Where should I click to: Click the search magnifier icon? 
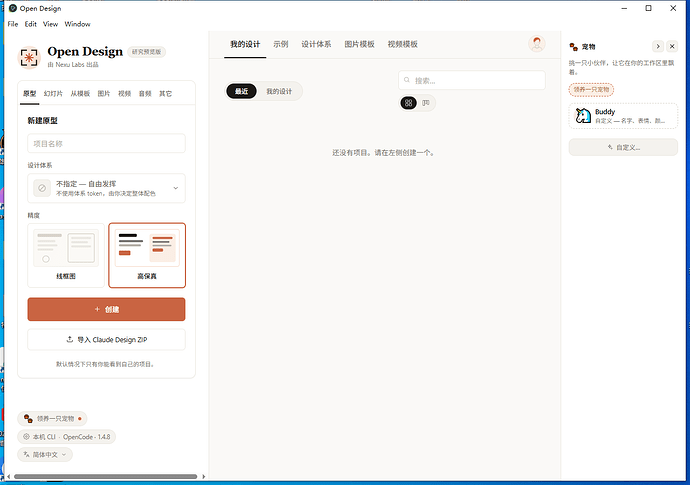click(407, 80)
